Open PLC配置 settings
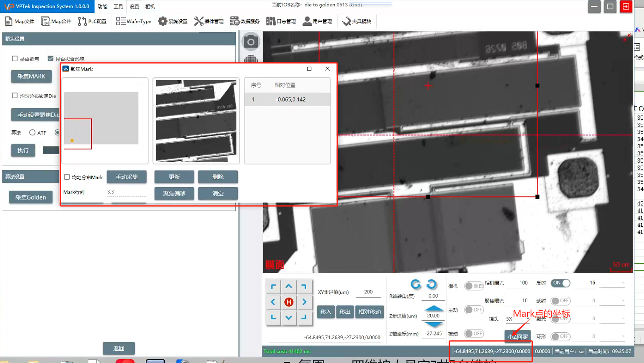This screenshot has height=363, width=644. [x=92, y=21]
